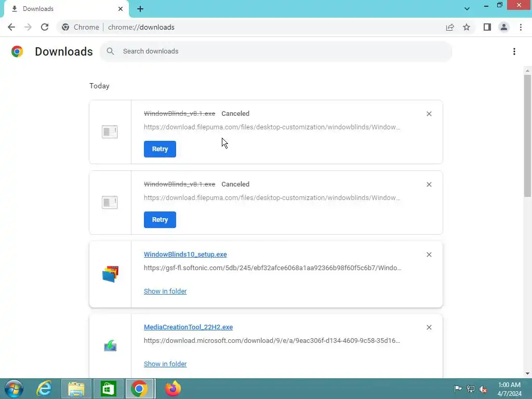Screen dimensions: 532x399
Task: Click the page vertical scrollbar thumb
Action: [527, 136]
